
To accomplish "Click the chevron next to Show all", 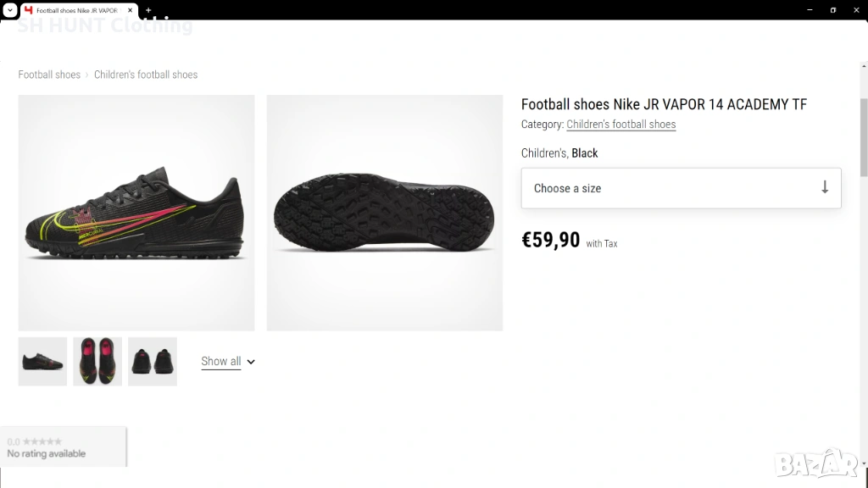I will [x=251, y=362].
